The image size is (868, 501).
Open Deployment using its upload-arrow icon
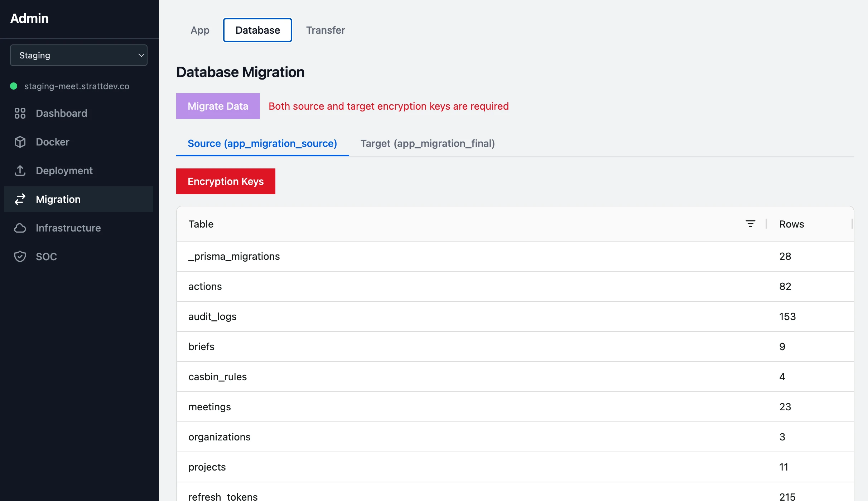20,171
